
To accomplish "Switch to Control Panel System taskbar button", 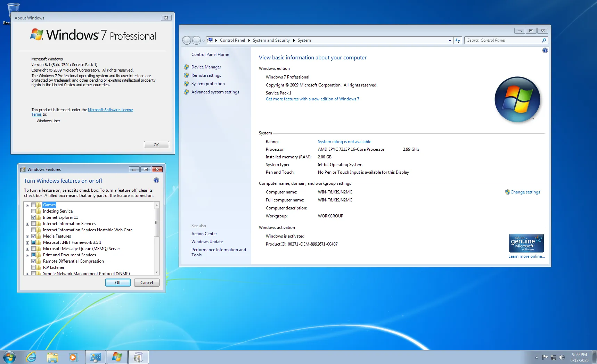I will click(x=96, y=357).
